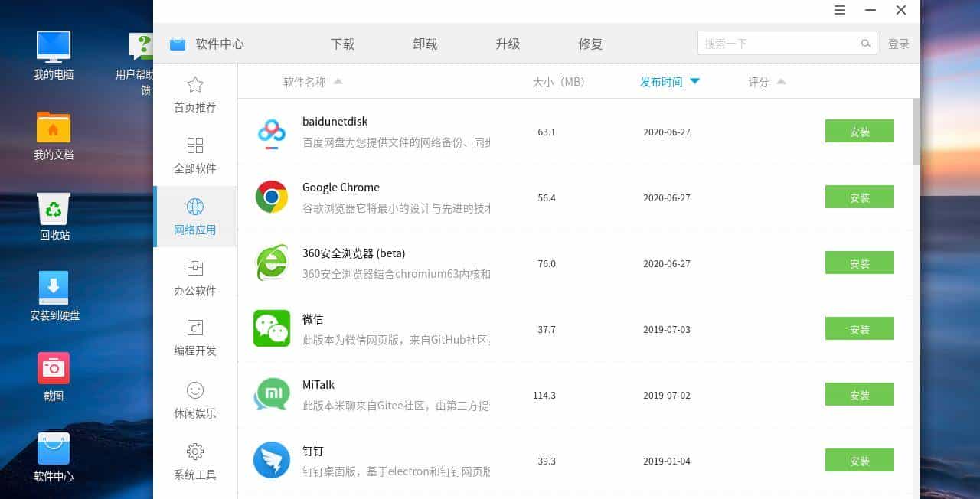The height and width of the screenshot is (499, 980).
Task: Open the 网络应用 category in the sidebar
Action: [x=195, y=217]
